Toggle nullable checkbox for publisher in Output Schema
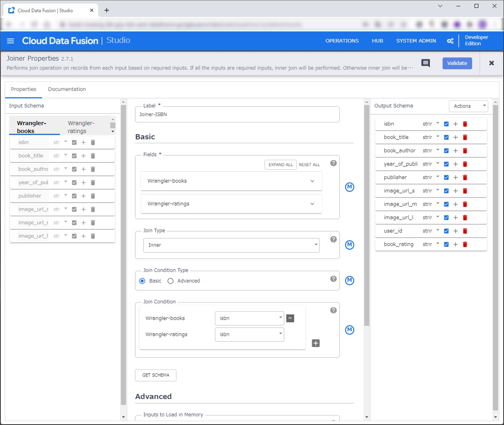This screenshot has width=504, height=425. [446, 178]
